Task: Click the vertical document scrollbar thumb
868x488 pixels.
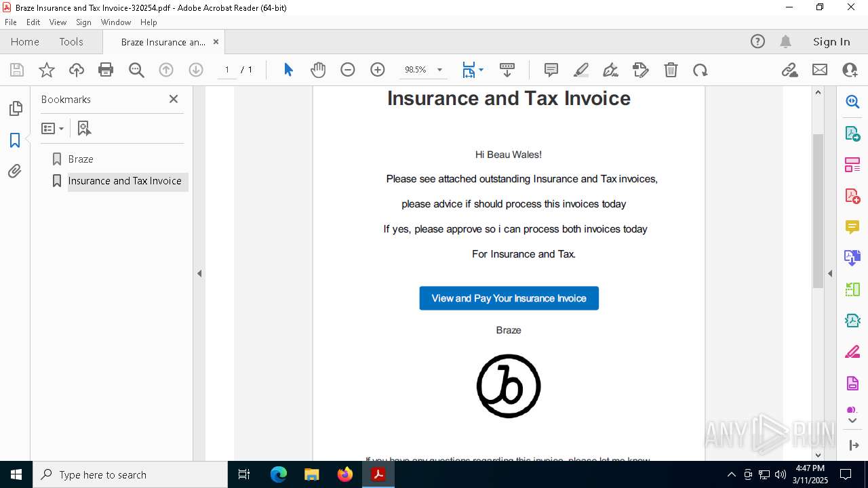Action: [818, 210]
